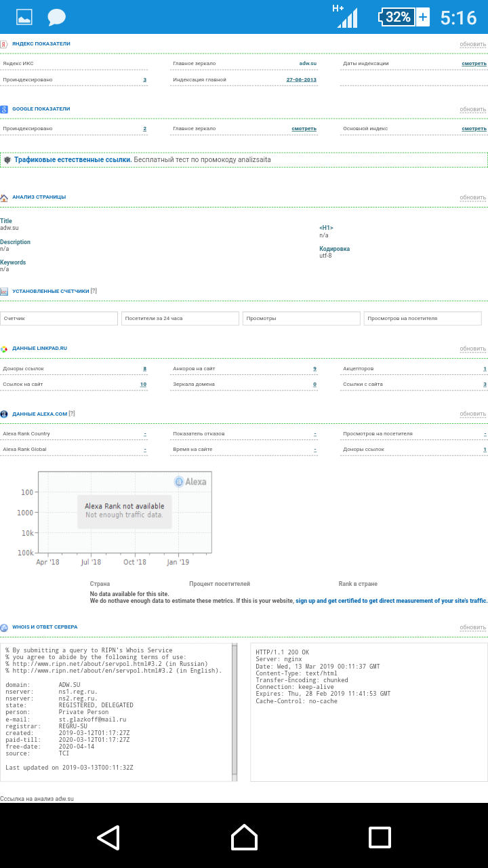Click the e-mail st.glazkoff@mail.ru line
The image size is (488, 868).
tap(66, 719)
